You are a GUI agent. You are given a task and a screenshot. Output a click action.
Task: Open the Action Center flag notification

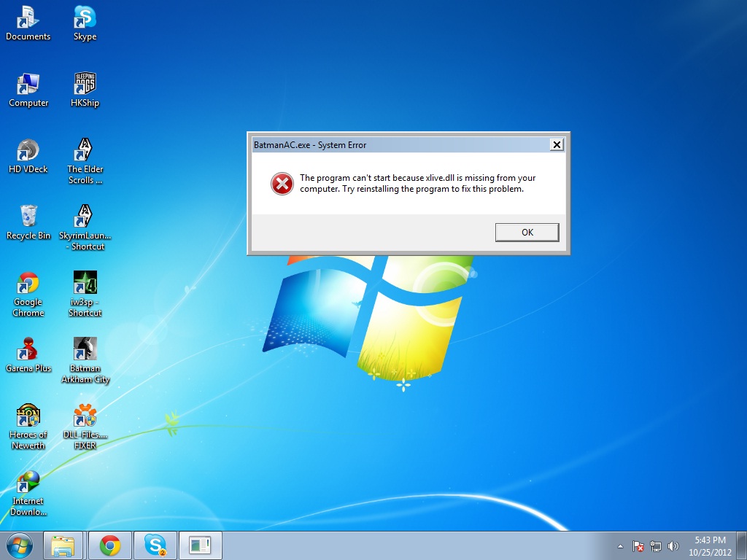pyautogui.click(x=638, y=546)
